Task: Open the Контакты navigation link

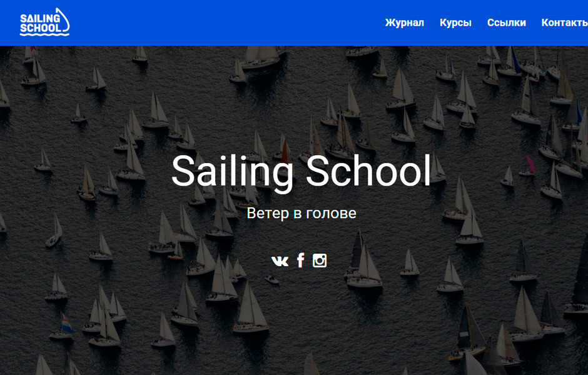Action: pos(564,23)
